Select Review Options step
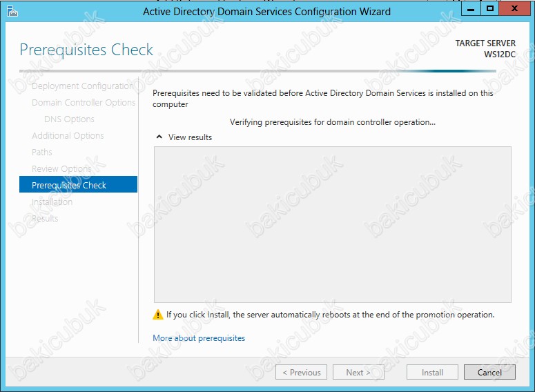This screenshot has height=392, width=535. tap(61, 169)
